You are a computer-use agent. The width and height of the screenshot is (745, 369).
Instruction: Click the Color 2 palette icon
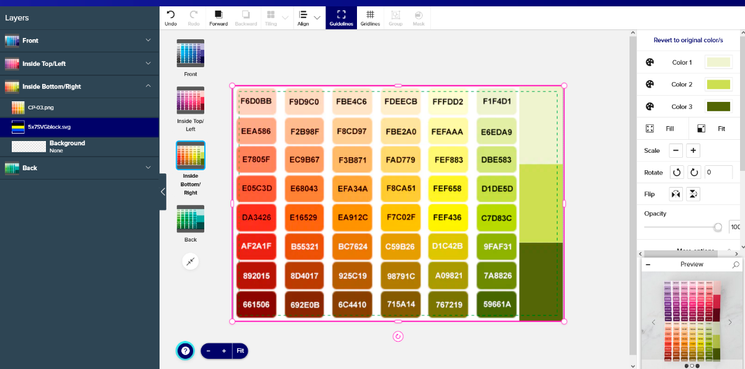[x=649, y=84]
